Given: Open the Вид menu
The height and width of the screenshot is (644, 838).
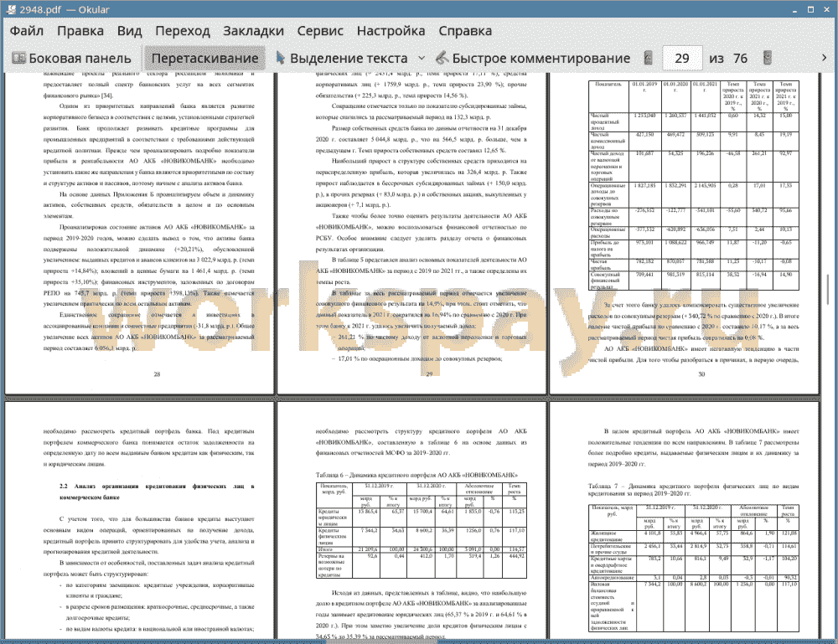Looking at the screenshot, I should (x=129, y=31).
